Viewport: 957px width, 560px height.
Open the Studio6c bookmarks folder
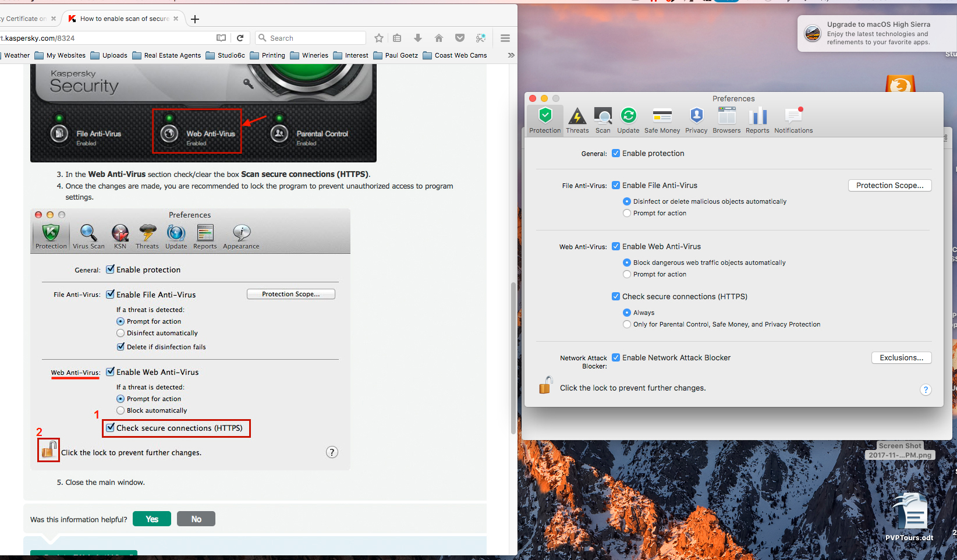point(225,55)
